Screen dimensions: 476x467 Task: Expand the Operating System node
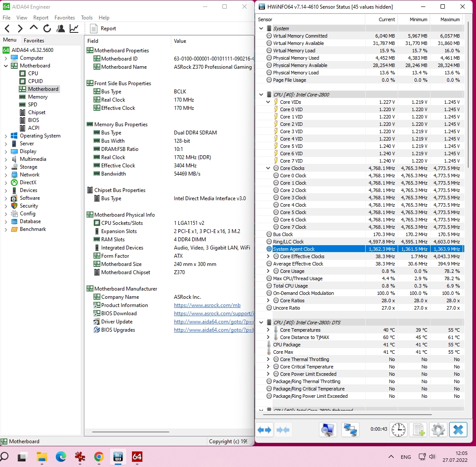(6, 136)
